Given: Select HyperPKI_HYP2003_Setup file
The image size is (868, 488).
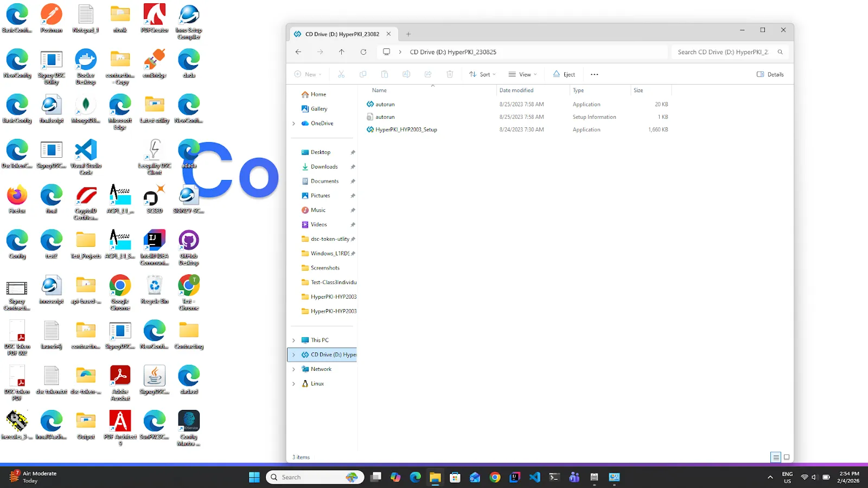Looking at the screenshot, I should pos(406,130).
